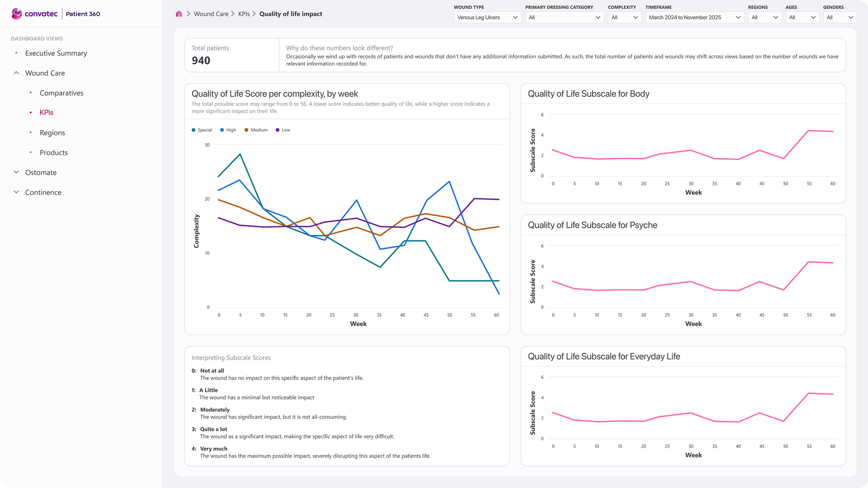
Task: Open the Timeframe dropdown
Action: tap(694, 18)
